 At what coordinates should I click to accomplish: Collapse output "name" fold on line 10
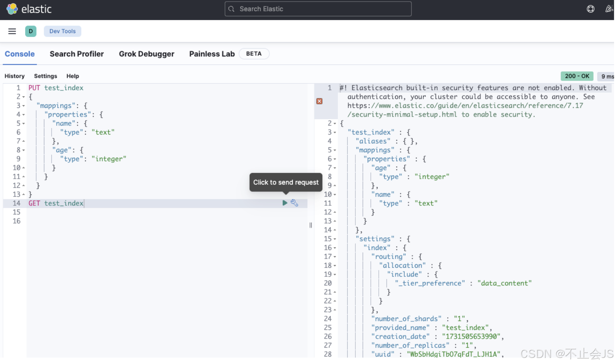[x=335, y=195]
